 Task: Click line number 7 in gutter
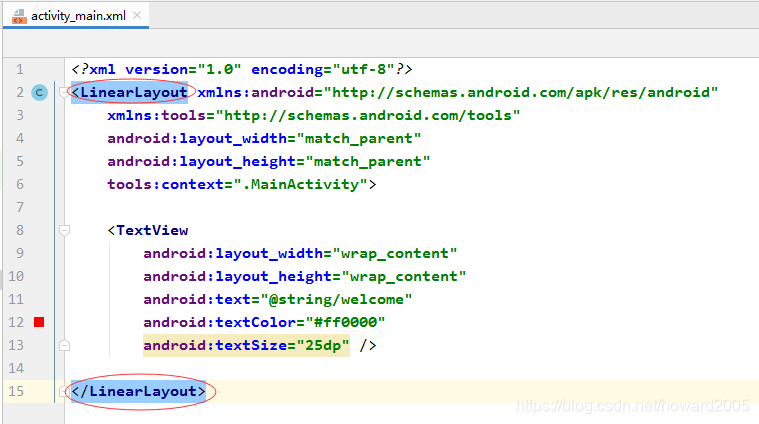pos(20,208)
